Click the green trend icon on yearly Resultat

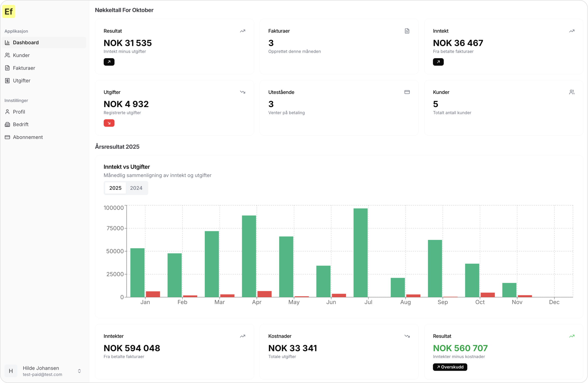point(572,336)
